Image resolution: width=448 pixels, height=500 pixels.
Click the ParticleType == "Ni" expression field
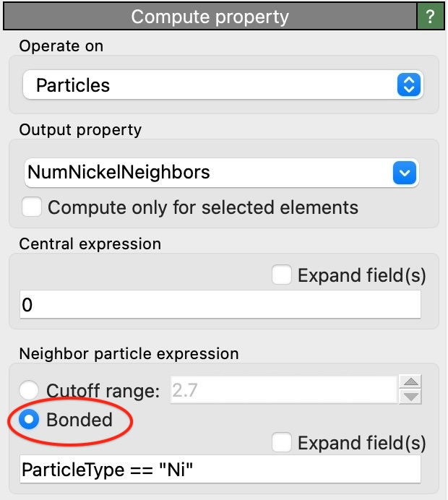[x=220, y=471]
